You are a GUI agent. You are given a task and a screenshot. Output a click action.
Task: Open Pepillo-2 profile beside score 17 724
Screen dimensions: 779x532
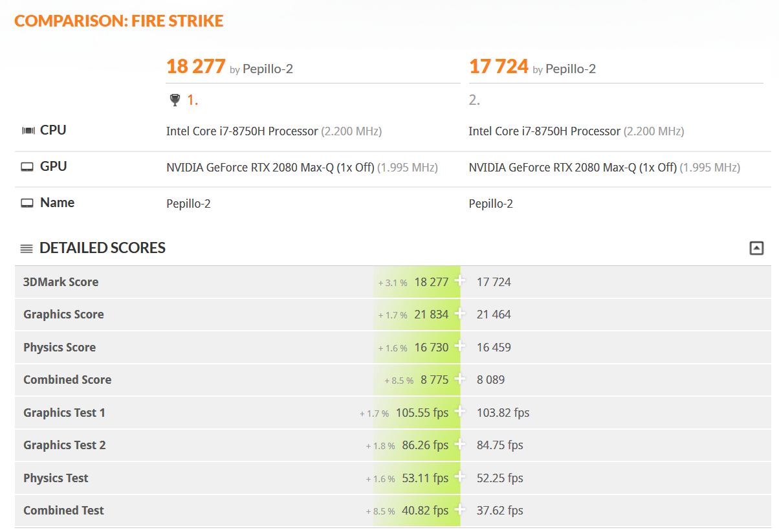[x=571, y=69]
